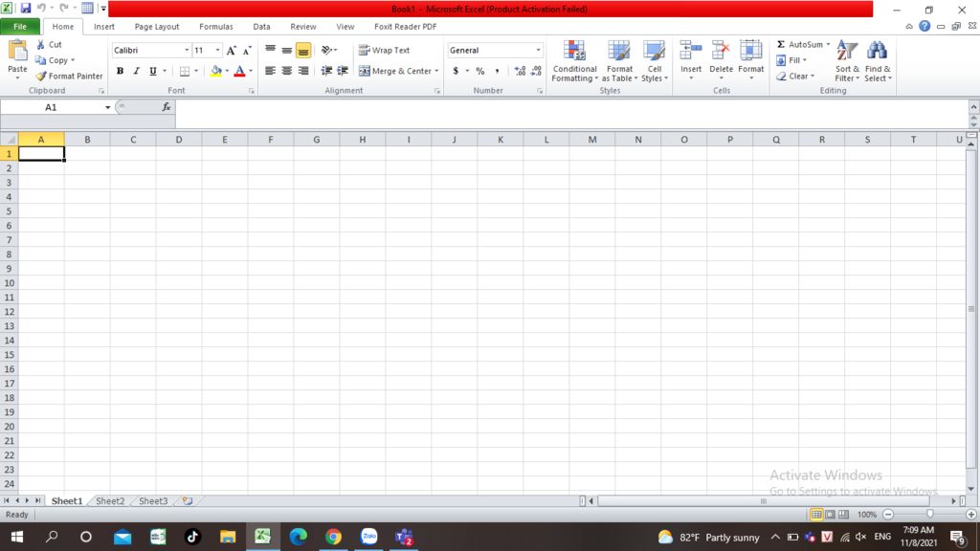Open the font name Calibri dropdown
Viewport: 980px width, 551px height.
pyautogui.click(x=187, y=50)
